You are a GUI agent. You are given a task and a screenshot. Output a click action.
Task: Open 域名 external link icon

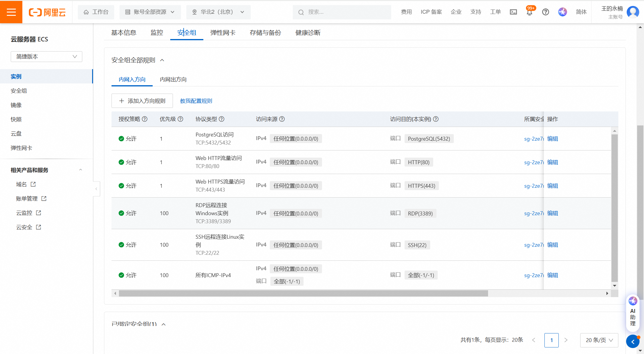click(33, 184)
